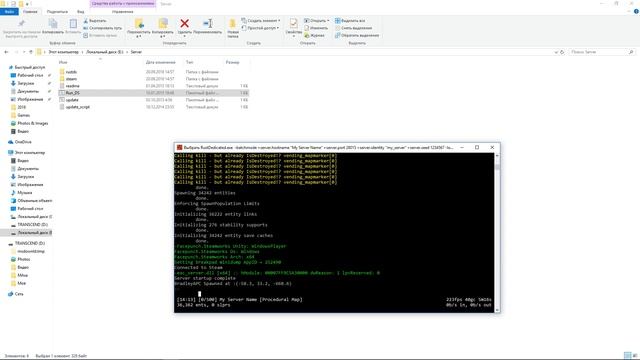The width and height of the screenshot is (640, 360).
Task: Select the Поделиться (Share) ribbon tab
Action: 57,11
